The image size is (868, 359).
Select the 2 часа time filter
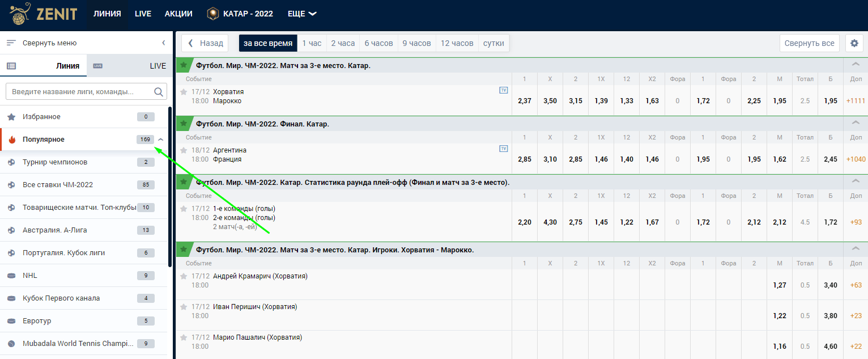(343, 43)
